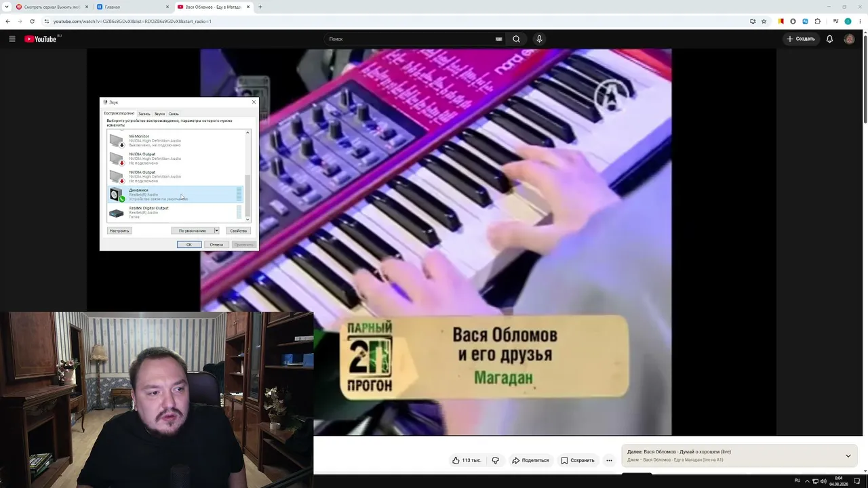Click the browser back arrow

8,21
